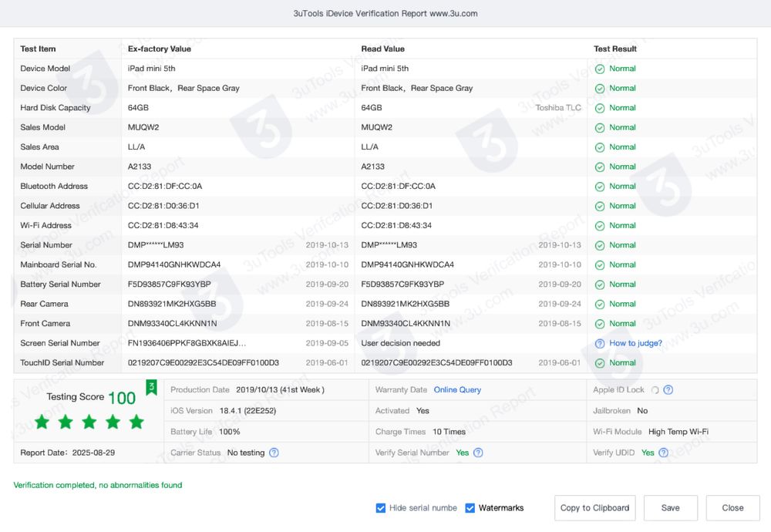Click the Carrier Status No testing value
This screenshot has width=771, height=532.
coord(246,453)
